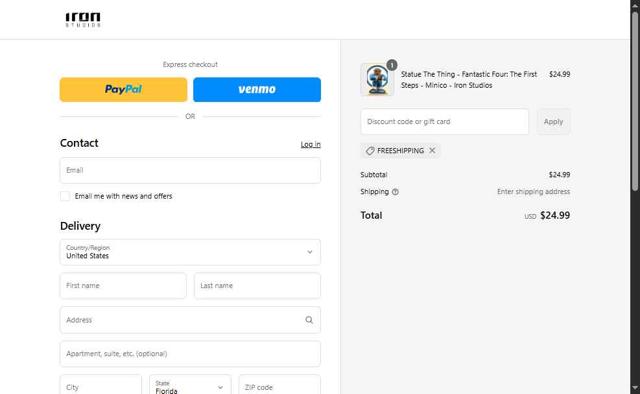640x394 pixels.
Task: Click the page vertical scrollbar thumb
Action: tap(635, 101)
